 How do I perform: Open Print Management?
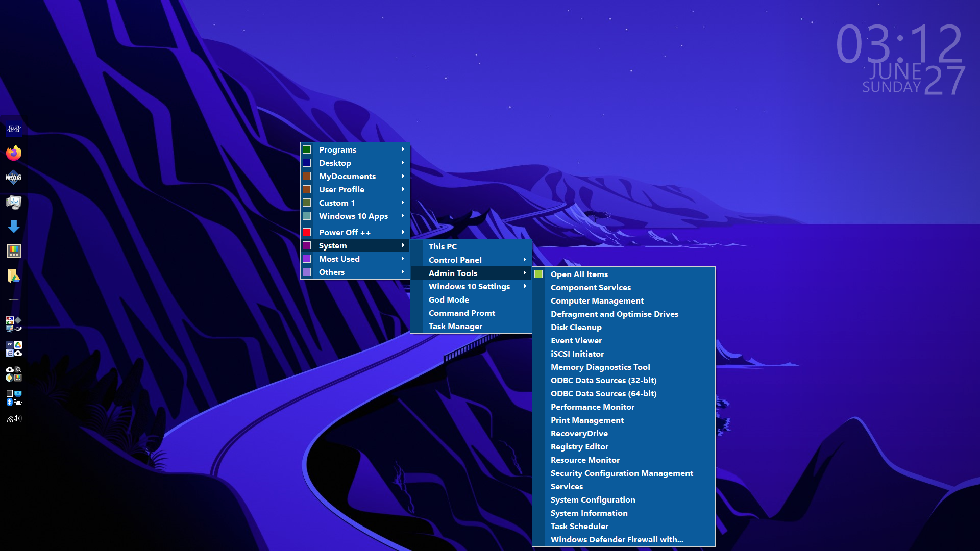pyautogui.click(x=624, y=420)
